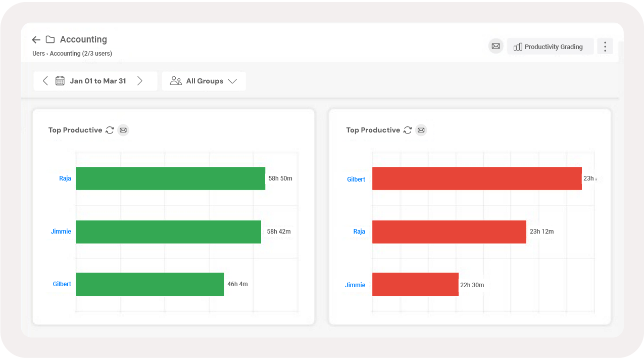The height and width of the screenshot is (360, 644).
Task: Click the 46h 4m value label
Action: pyautogui.click(x=237, y=284)
